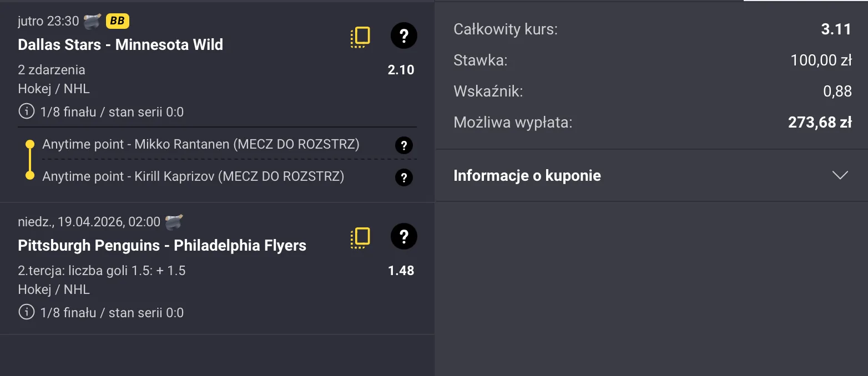Click the 2.10 odds value
Viewport: 868px width, 376px height.
click(401, 70)
